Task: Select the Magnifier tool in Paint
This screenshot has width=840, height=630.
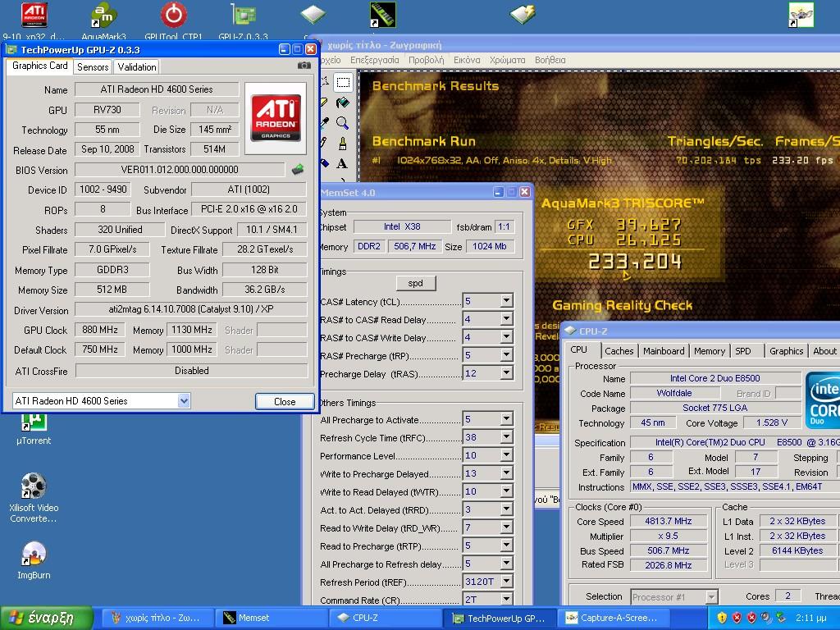Action: (343, 123)
